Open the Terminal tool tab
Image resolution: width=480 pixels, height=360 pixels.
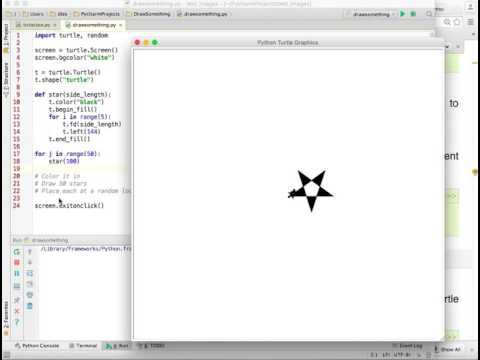[83, 346]
